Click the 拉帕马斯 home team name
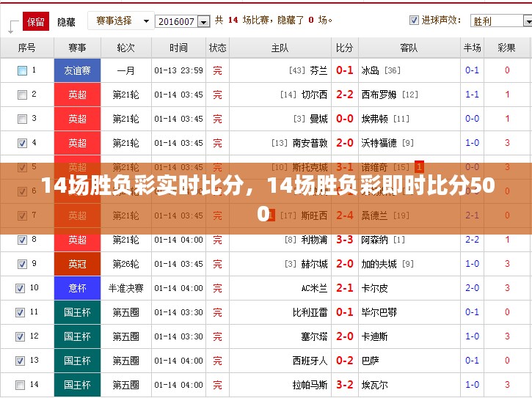 (x=310, y=385)
